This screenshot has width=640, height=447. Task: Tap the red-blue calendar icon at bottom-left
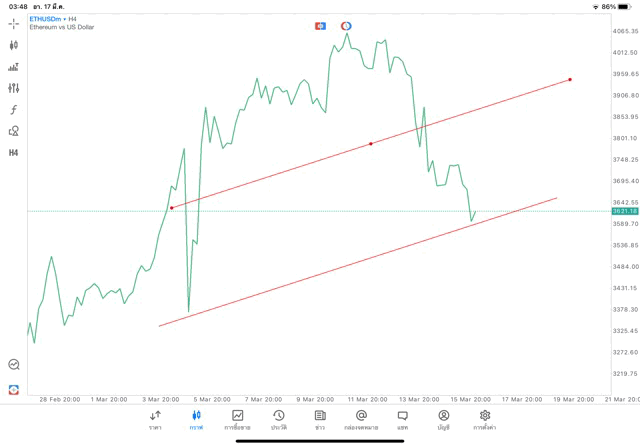coord(14,389)
